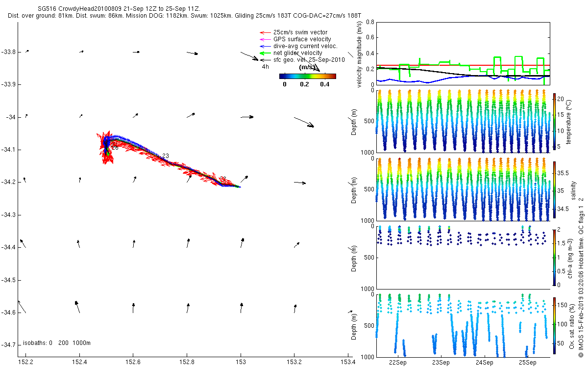This screenshot has width=588, height=368.
Task: Click the 'salinity' colorbar label
Action: (573, 190)
